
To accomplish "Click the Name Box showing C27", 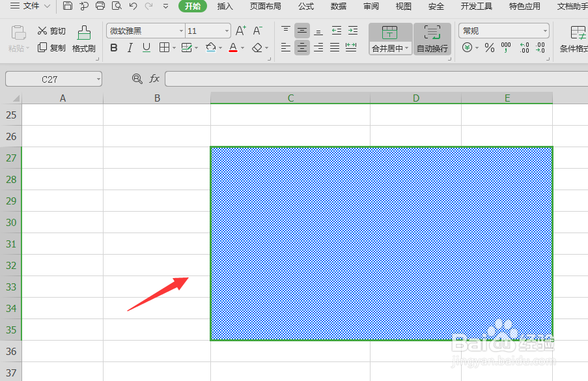I will click(53, 79).
